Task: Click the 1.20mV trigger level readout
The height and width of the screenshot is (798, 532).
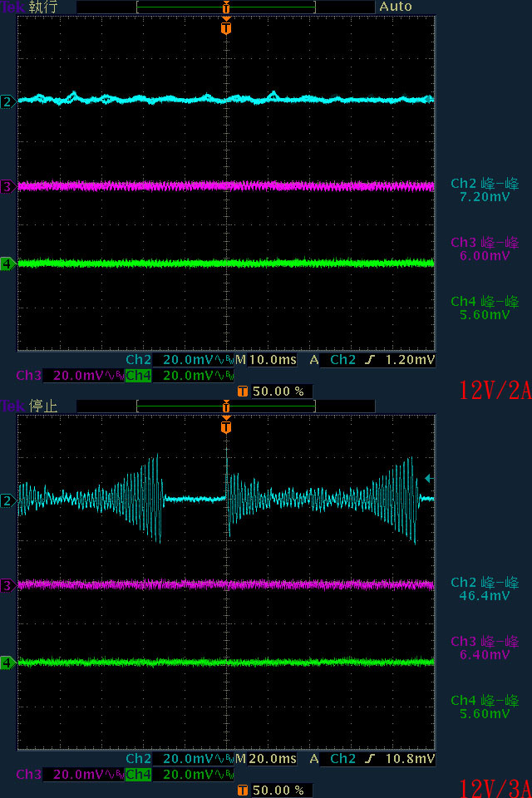Action: coord(410,360)
